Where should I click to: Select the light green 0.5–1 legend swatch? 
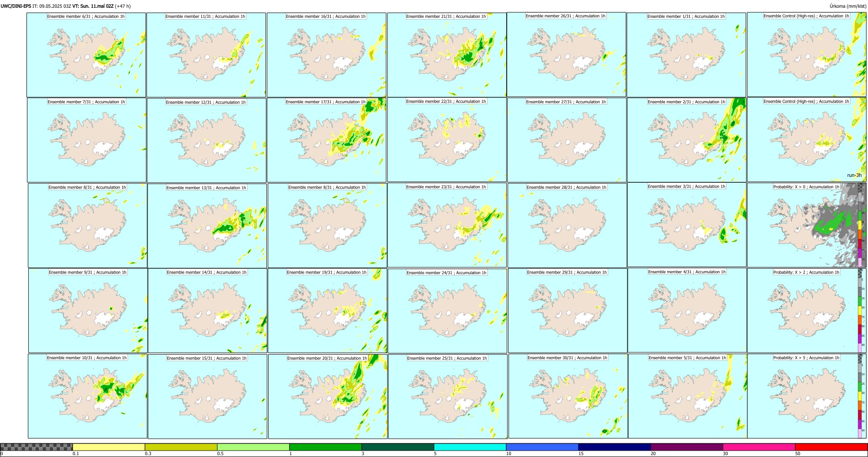[253, 447]
